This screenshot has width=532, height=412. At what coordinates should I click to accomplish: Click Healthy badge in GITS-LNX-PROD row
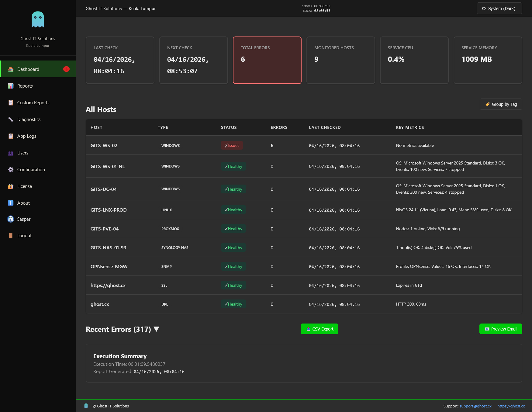233,210
